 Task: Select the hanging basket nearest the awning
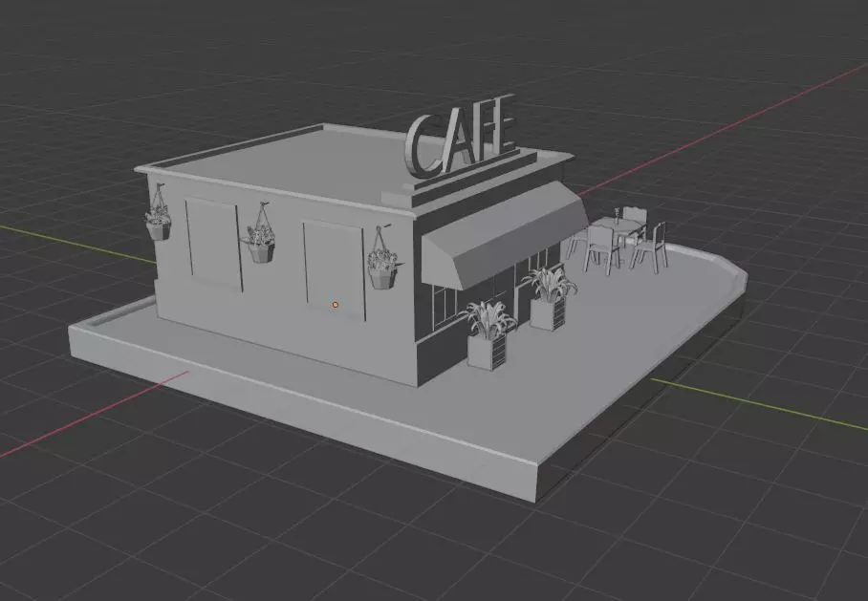(382, 258)
